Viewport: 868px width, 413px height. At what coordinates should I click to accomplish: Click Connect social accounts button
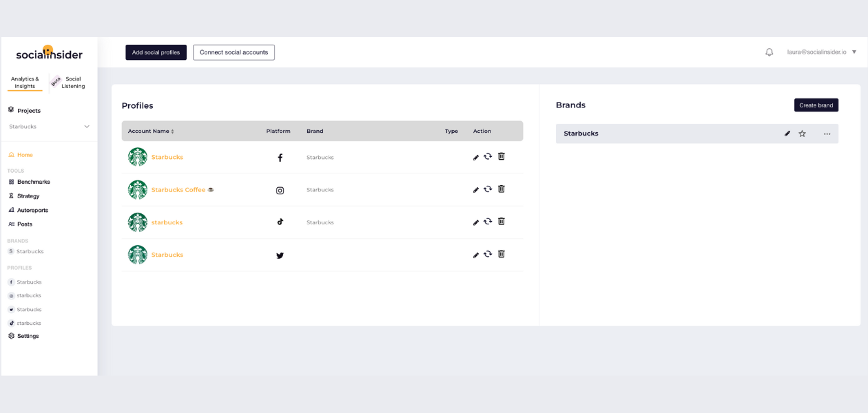coord(234,52)
